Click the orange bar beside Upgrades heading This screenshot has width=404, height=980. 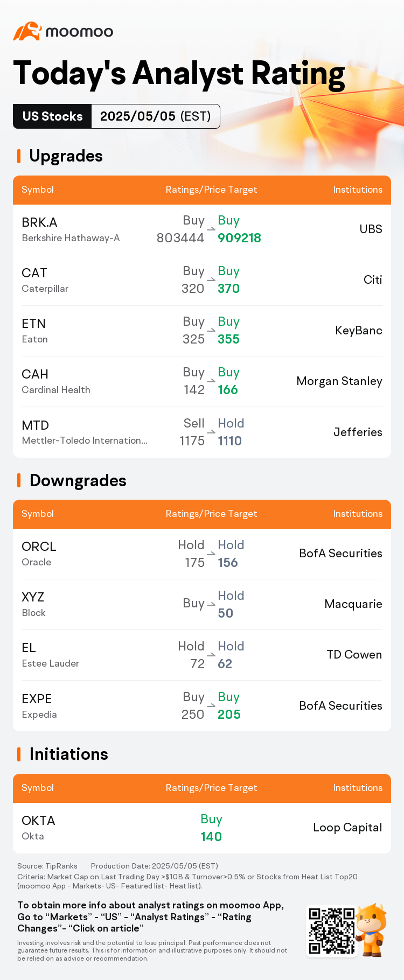coord(19,156)
